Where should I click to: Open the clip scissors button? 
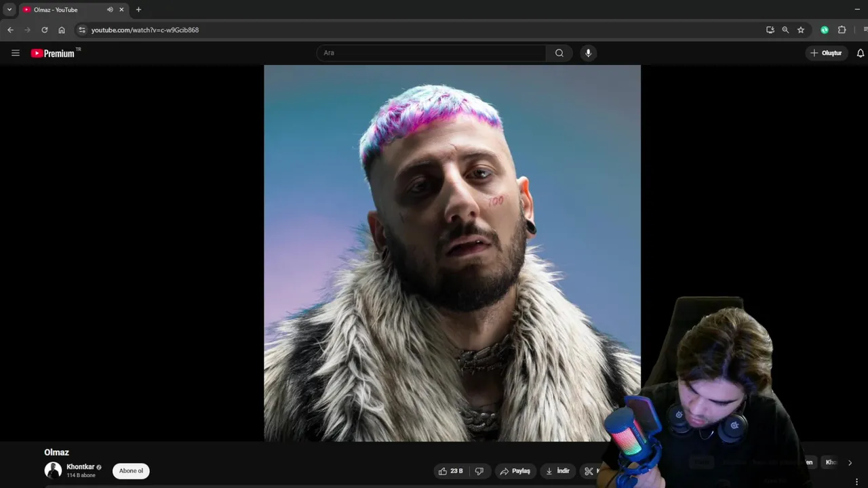(x=589, y=471)
